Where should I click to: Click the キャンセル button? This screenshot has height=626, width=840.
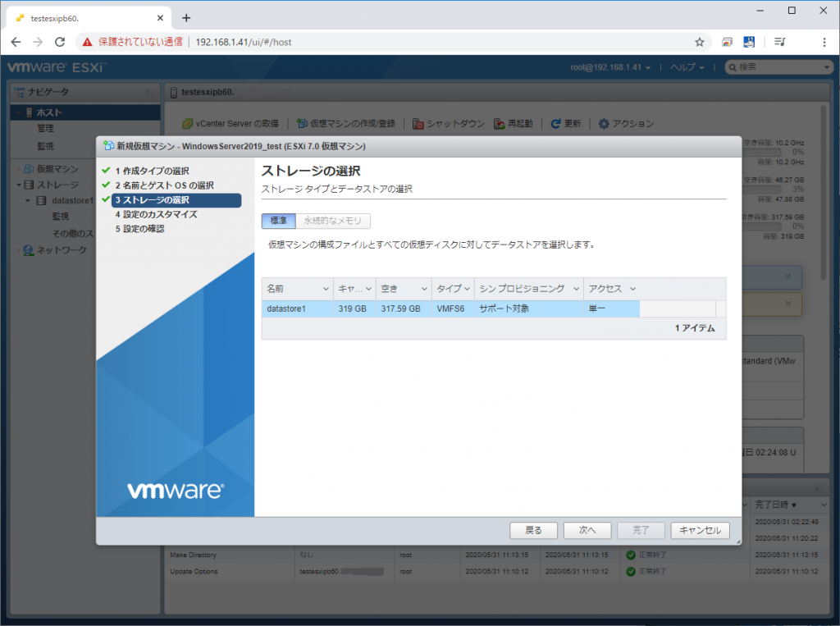[x=701, y=530]
